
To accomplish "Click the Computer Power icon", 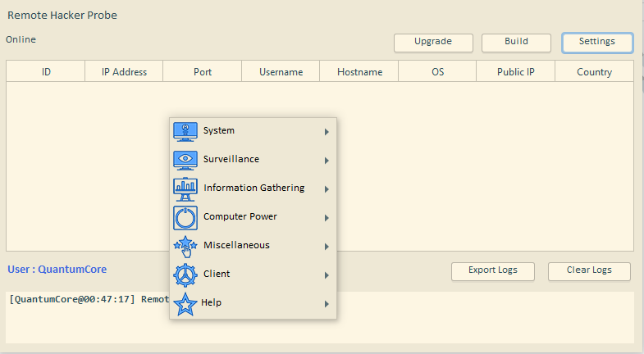I will click(185, 217).
